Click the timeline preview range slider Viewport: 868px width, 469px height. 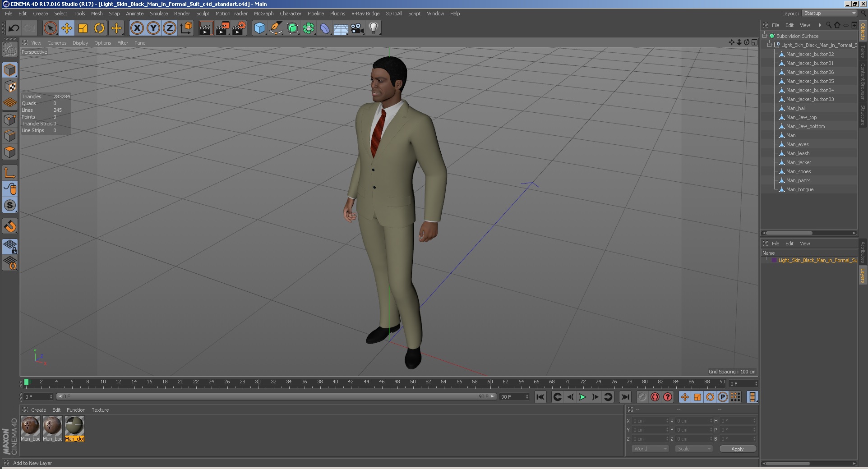click(x=277, y=396)
